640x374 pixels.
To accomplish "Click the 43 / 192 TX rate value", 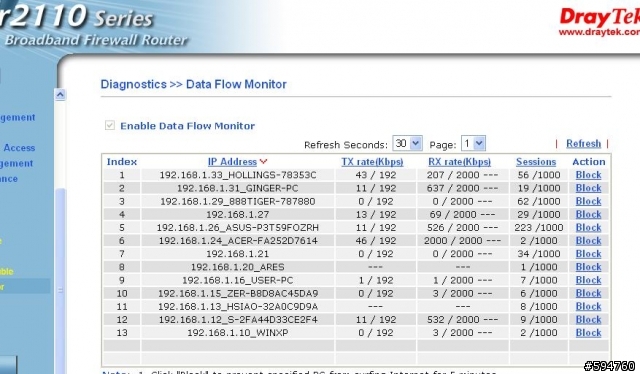I will tap(376, 175).
